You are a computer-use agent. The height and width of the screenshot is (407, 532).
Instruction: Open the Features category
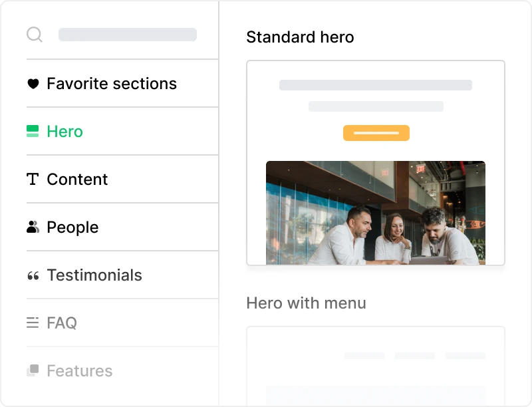(x=80, y=370)
